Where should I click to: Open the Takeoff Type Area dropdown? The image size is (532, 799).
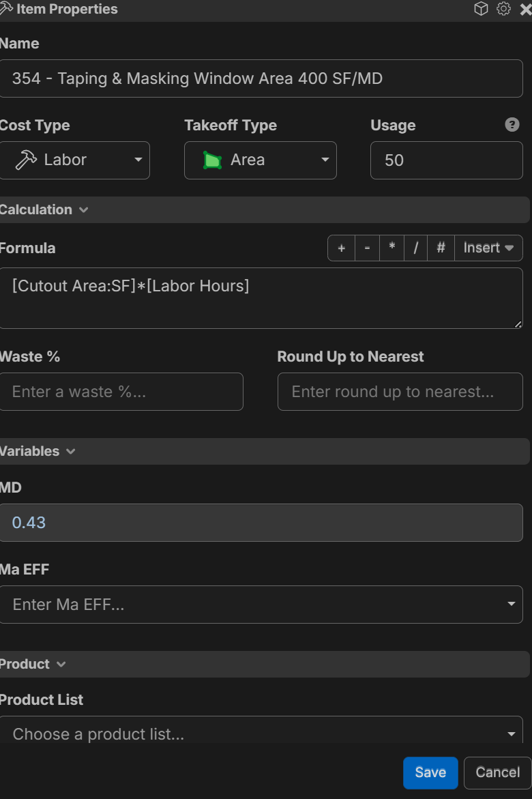(260, 160)
